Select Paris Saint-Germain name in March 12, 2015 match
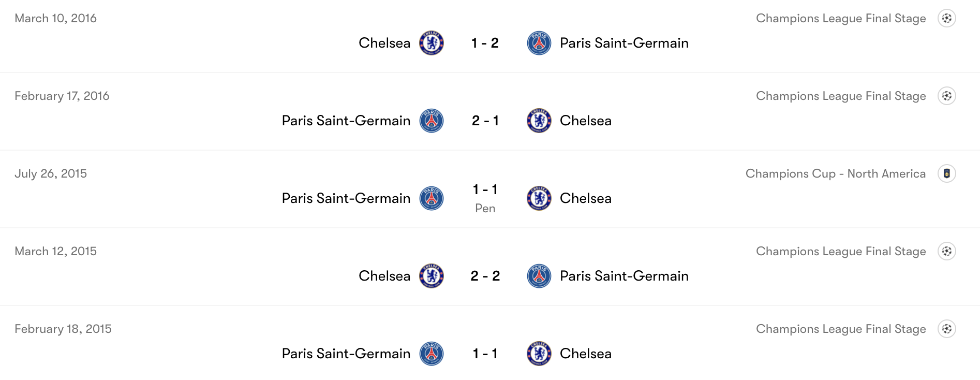This screenshot has width=980, height=380. point(624,276)
